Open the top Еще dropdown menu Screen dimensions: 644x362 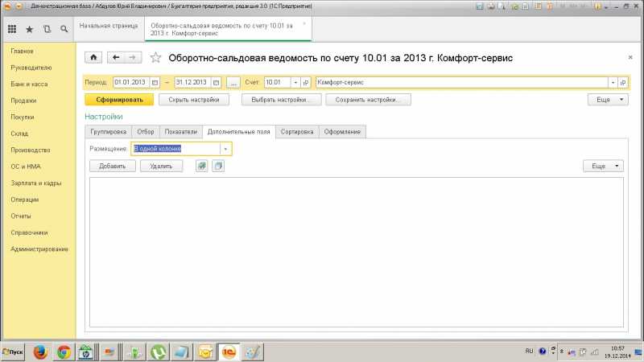[x=608, y=100]
